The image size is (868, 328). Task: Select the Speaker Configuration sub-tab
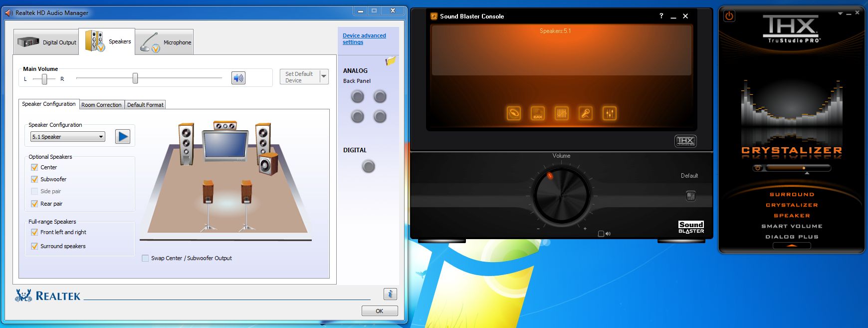coord(49,104)
